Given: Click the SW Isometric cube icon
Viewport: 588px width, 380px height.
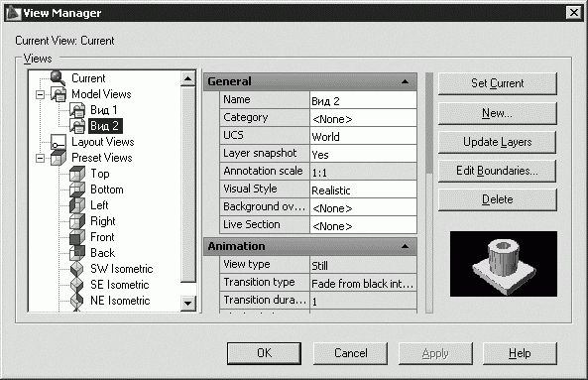Looking at the screenshot, I should coord(77,269).
